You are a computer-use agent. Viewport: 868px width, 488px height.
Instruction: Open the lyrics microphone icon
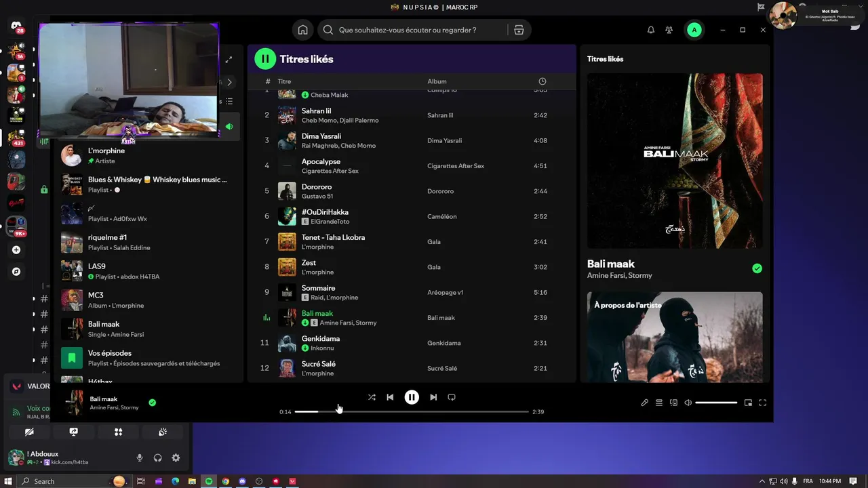click(x=644, y=403)
